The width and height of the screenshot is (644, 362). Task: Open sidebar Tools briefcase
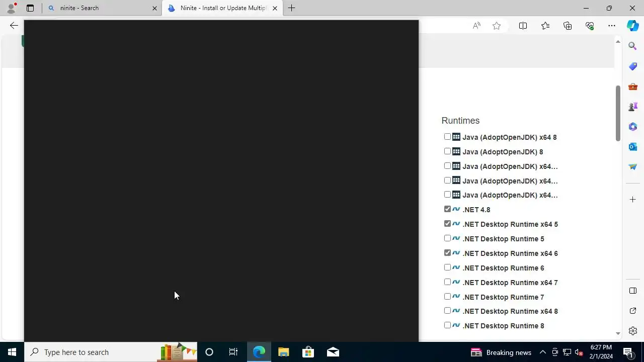point(633,86)
